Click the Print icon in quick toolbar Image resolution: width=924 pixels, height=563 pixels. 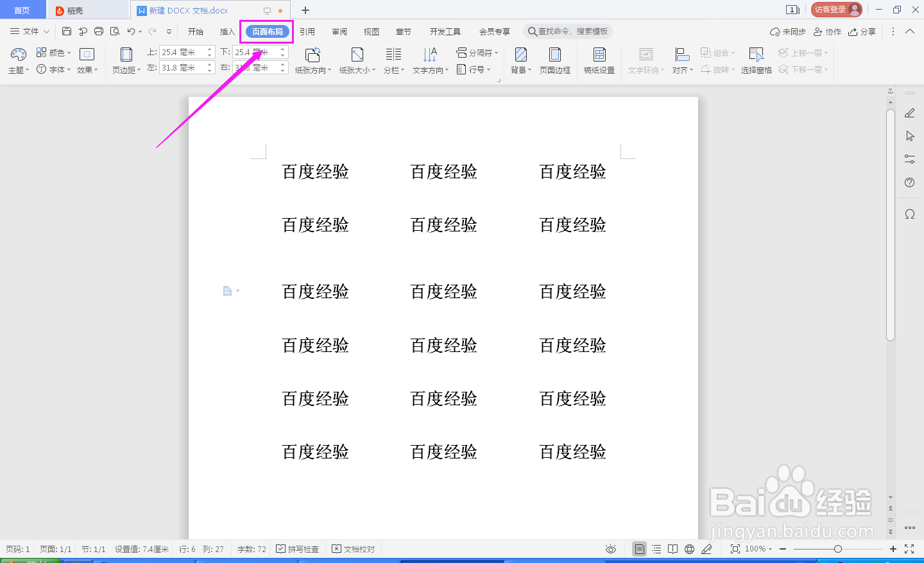99,31
